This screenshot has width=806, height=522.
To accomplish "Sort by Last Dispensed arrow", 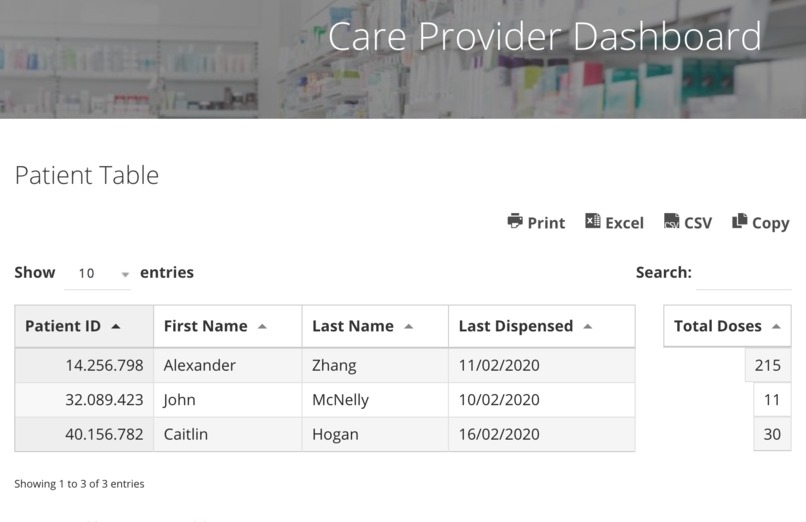I will point(588,326).
